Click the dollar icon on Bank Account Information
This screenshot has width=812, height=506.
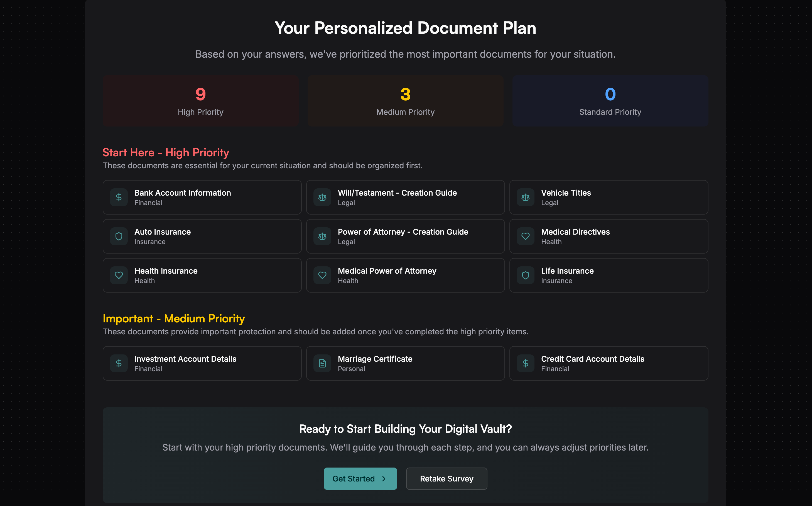pyautogui.click(x=119, y=198)
